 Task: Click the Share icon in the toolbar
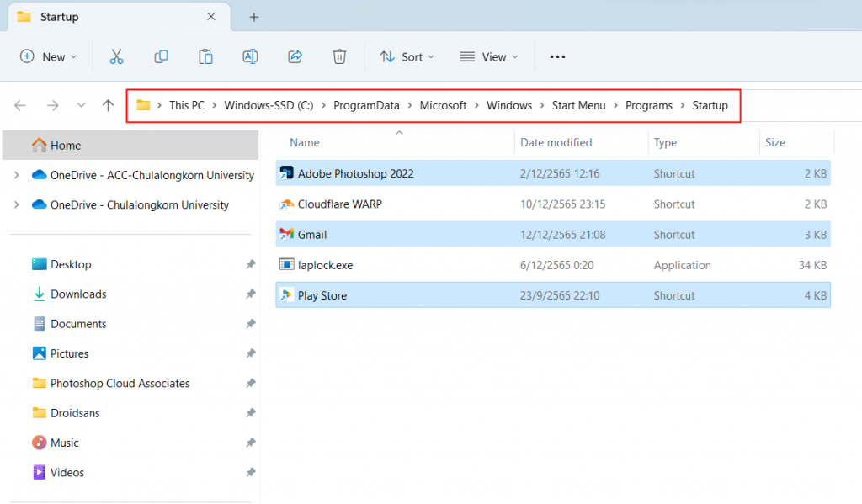click(295, 56)
